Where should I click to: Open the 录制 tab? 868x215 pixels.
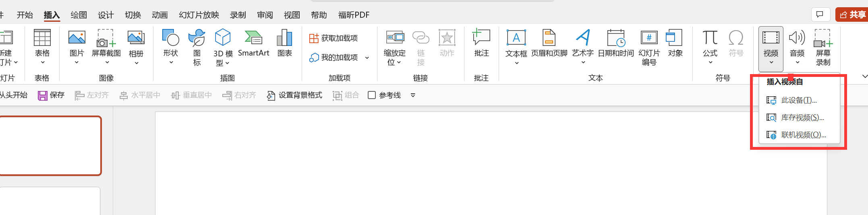pyautogui.click(x=238, y=15)
